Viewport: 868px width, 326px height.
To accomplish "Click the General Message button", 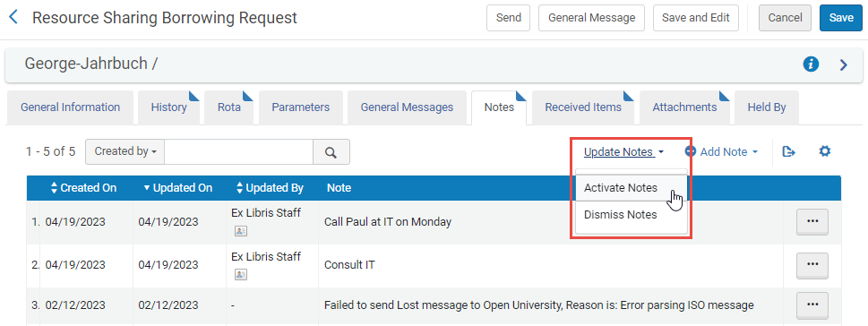I will pyautogui.click(x=592, y=18).
